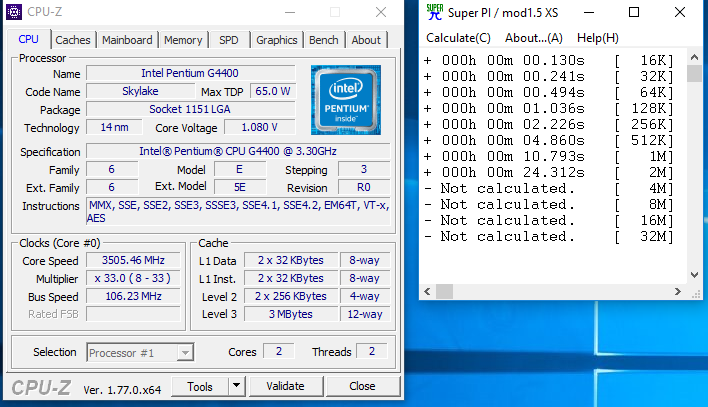Viewport: 708px width, 407px height.
Task: Click the 2M result line 24.312s
Action: (x=548, y=173)
